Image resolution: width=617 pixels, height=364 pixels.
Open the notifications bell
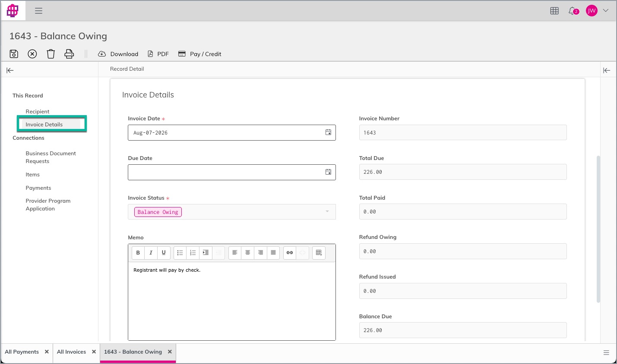click(x=573, y=11)
